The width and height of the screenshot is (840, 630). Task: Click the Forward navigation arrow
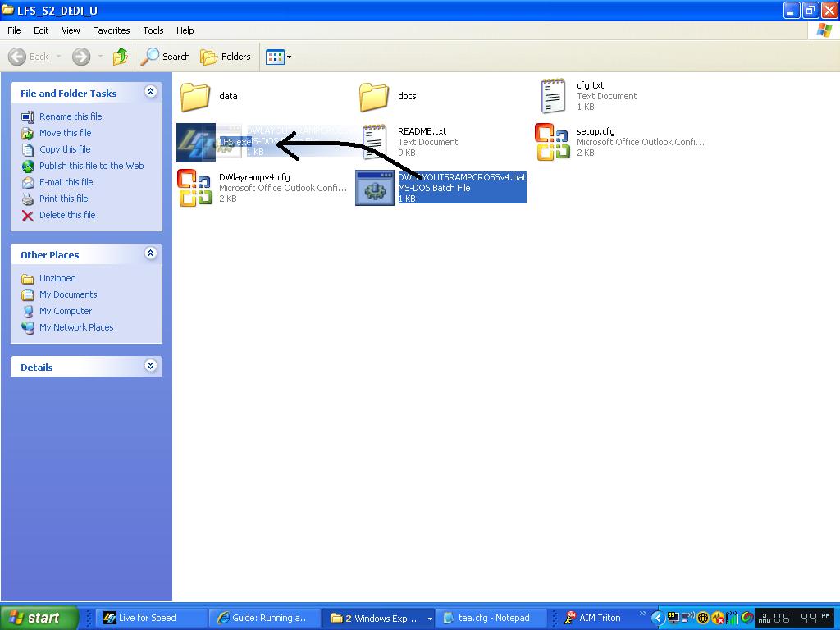tap(81, 57)
